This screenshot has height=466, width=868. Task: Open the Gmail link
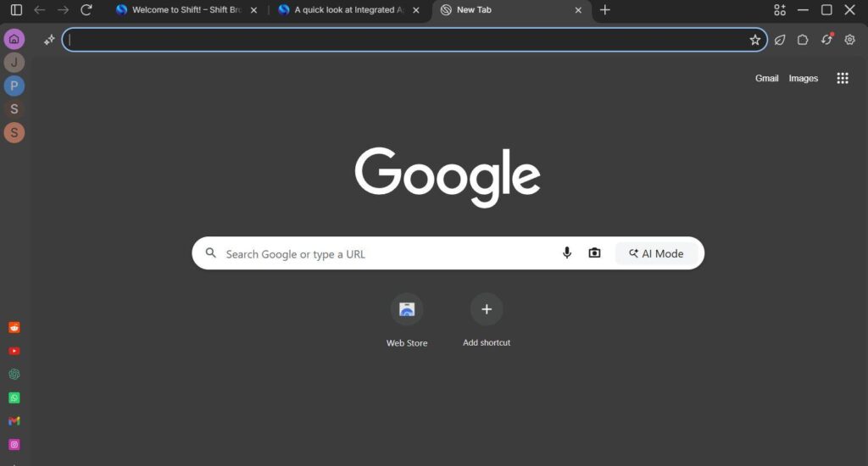(766, 78)
